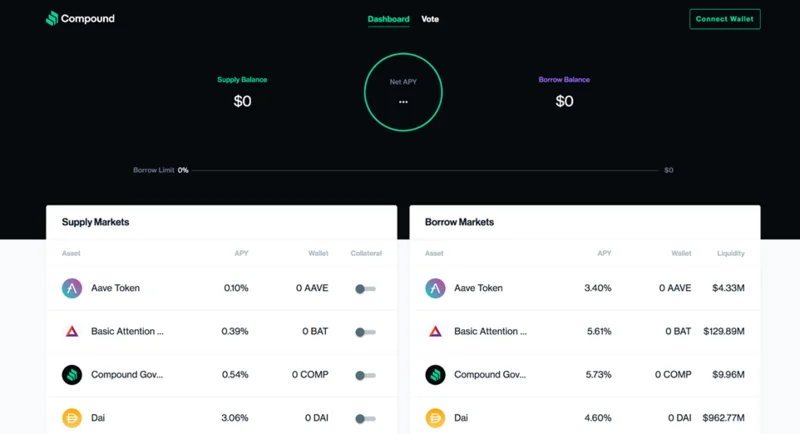Click Basic Attention Token icon in Borrow Markets
This screenshot has height=434, width=800.
pyautogui.click(x=435, y=331)
